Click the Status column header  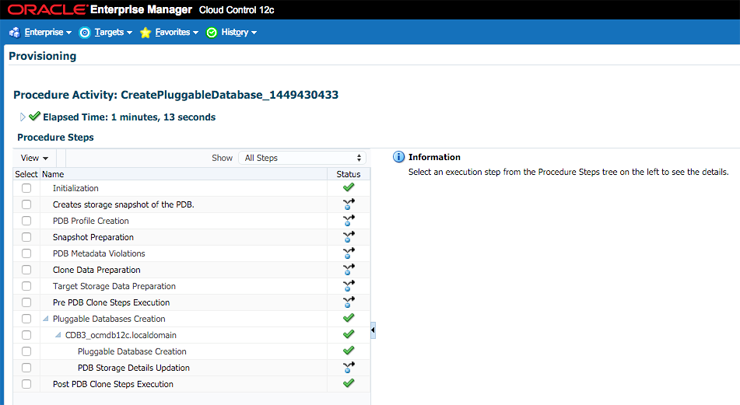(x=348, y=174)
